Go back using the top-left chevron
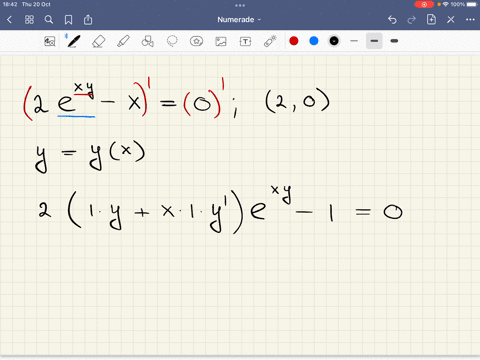This screenshot has height=360, width=480. pos(9,20)
